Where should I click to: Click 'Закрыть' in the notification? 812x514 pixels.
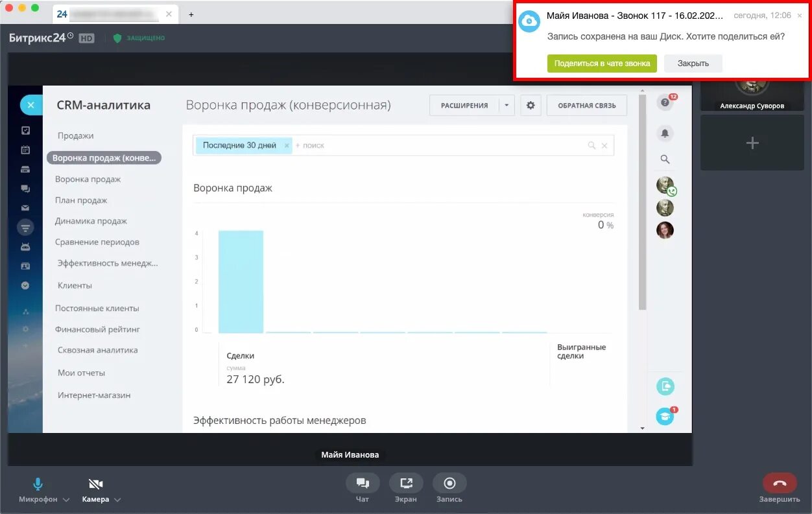coord(693,64)
